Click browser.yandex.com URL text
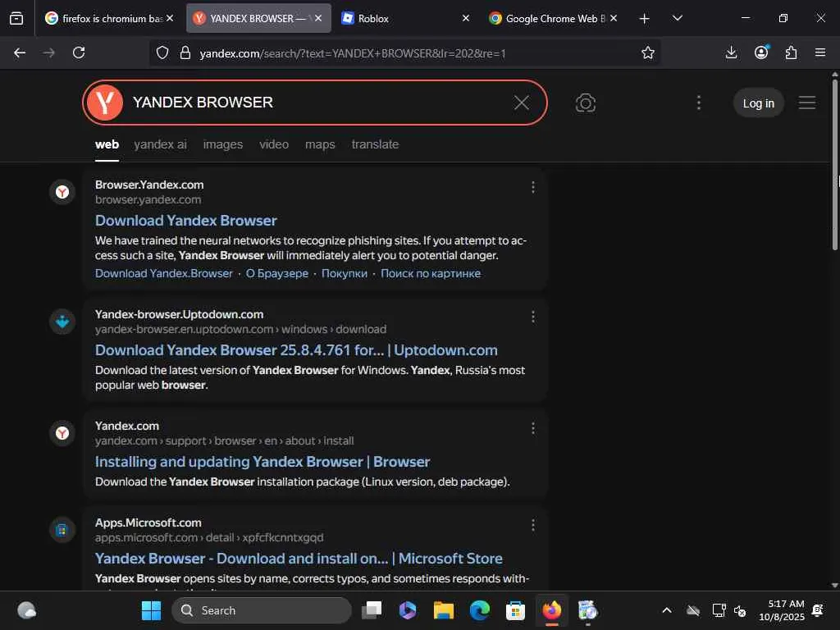840x630 pixels. click(148, 199)
